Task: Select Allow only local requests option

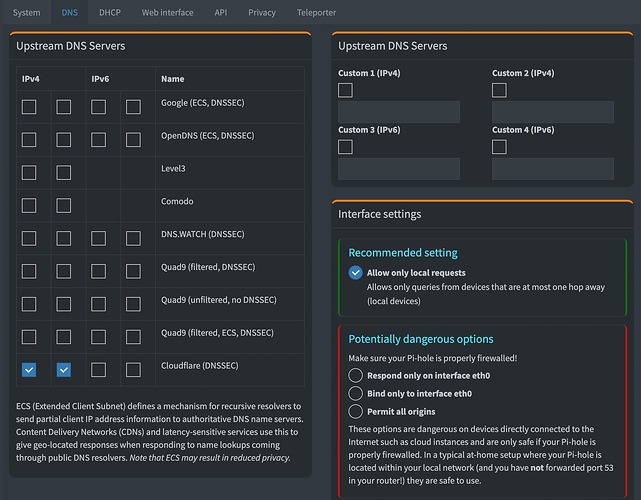Action: pyautogui.click(x=355, y=272)
